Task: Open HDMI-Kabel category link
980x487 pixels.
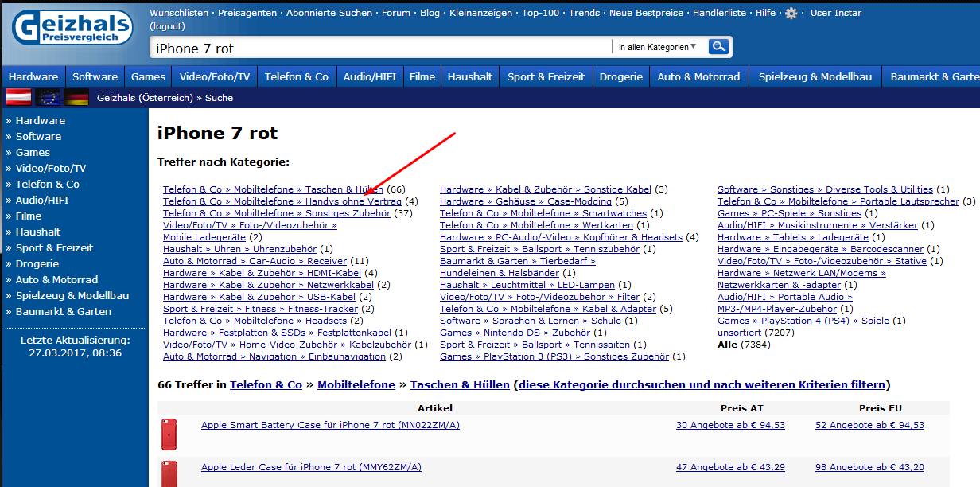Action: 262,273
